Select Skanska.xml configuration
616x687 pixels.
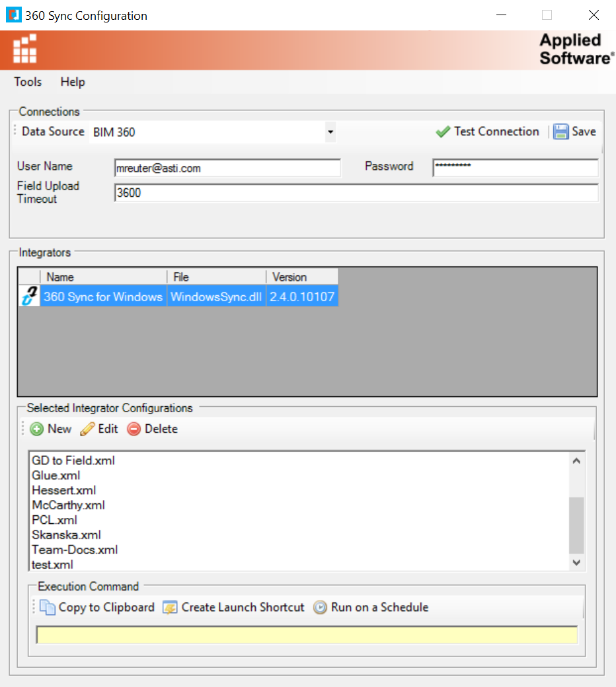click(x=66, y=535)
